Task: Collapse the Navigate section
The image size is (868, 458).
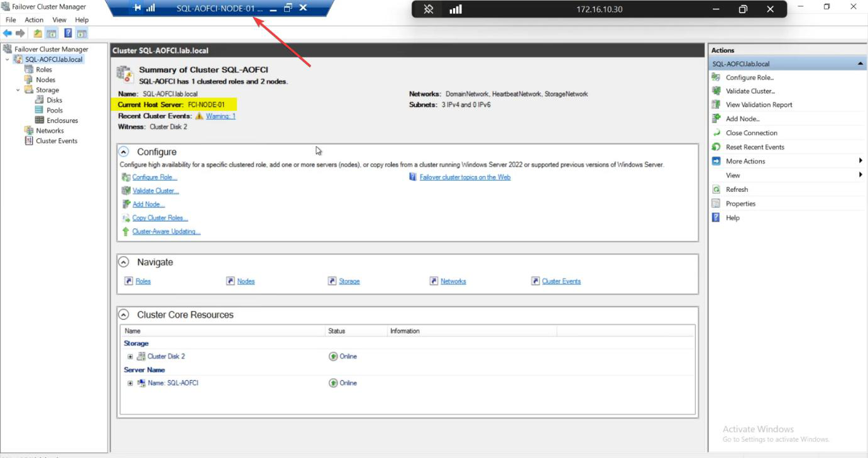Action: click(124, 262)
